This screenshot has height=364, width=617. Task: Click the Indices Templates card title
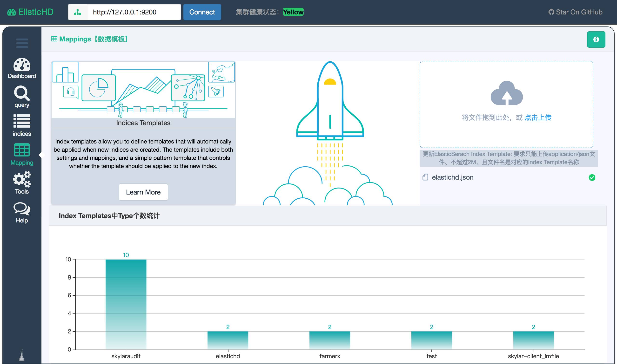143,123
